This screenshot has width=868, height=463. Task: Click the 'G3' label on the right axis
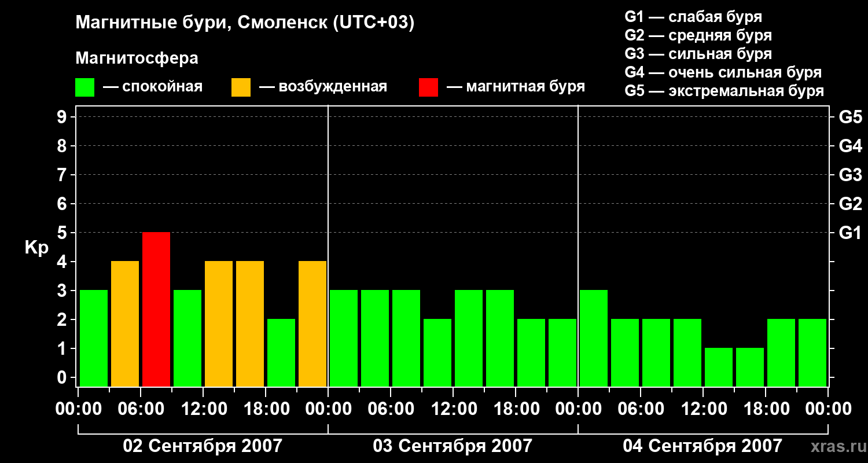point(850,175)
